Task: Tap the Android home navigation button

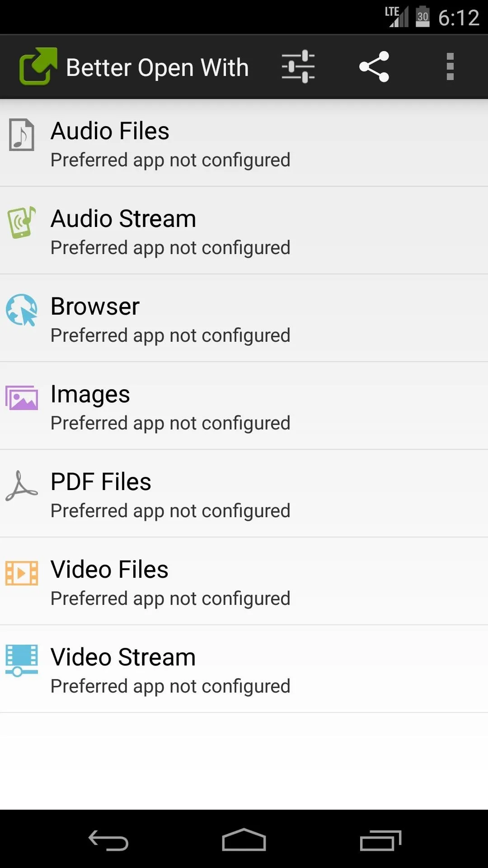Action: [244, 840]
